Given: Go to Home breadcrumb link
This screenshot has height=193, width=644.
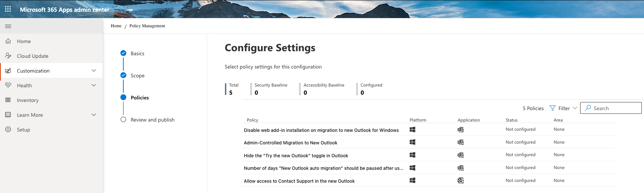Looking at the screenshot, I should click(116, 26).
